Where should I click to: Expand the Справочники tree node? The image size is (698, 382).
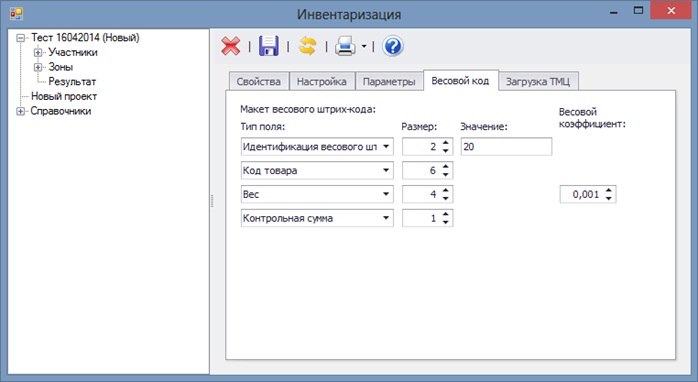pos(20,111)
